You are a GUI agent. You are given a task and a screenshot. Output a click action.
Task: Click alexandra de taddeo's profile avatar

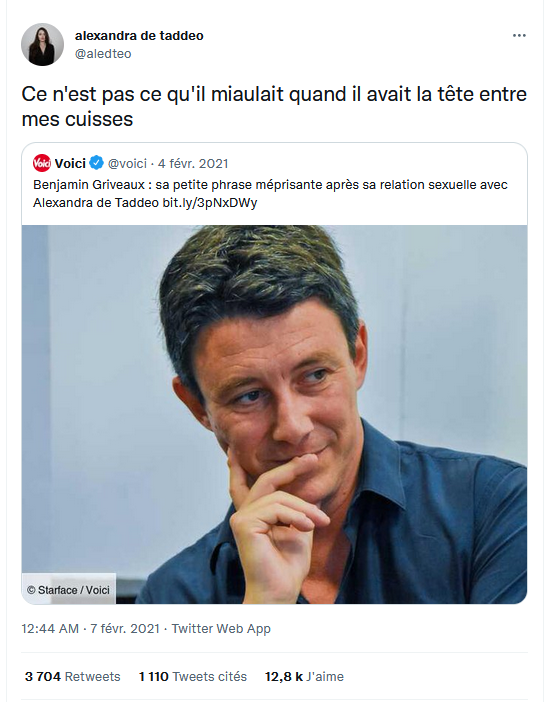43,44
